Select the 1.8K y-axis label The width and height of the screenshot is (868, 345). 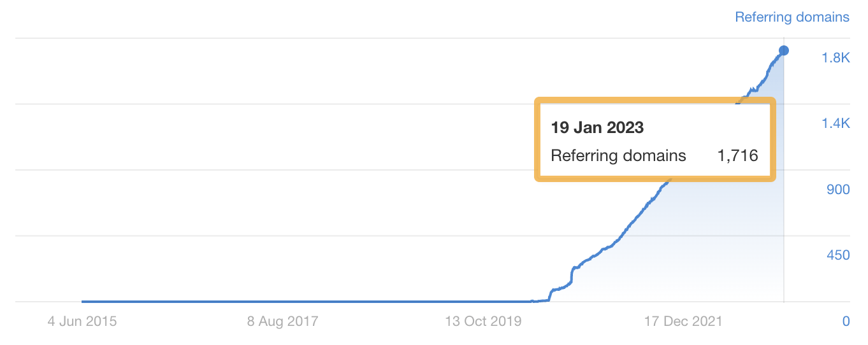point(835,58)
